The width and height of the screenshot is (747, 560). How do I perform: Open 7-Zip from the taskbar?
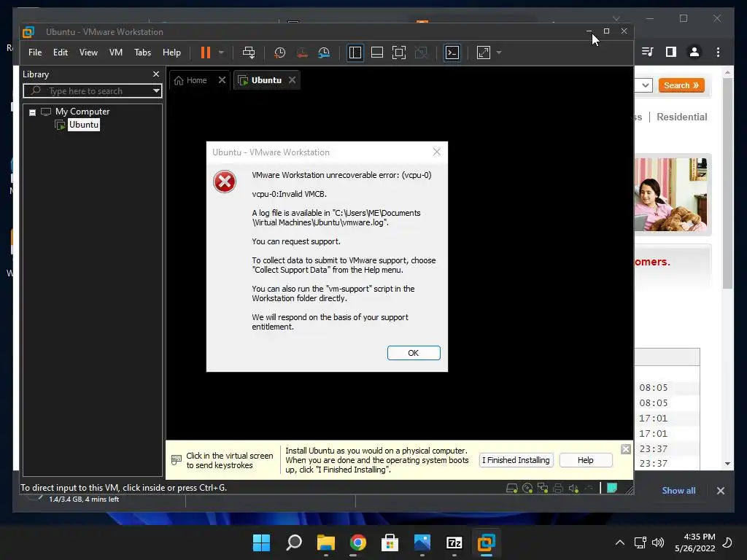point(454,542)
